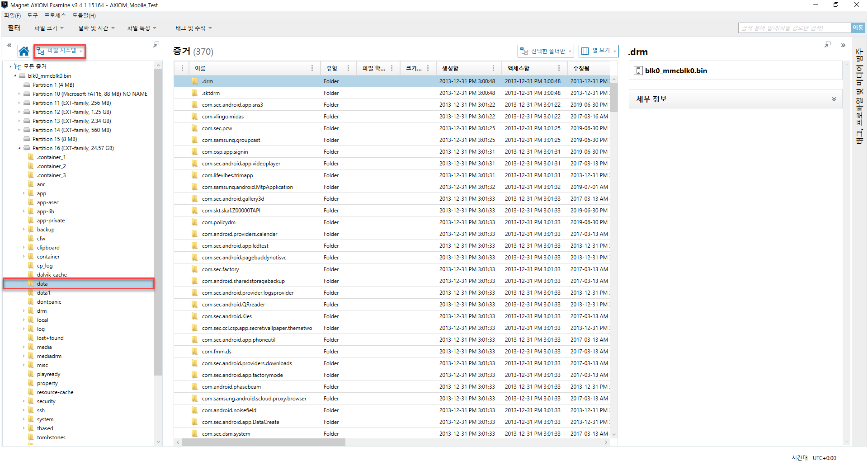Select the com.lifevibes.trimapp row
Screen dimensions: 868x470
tap(392, 175)
